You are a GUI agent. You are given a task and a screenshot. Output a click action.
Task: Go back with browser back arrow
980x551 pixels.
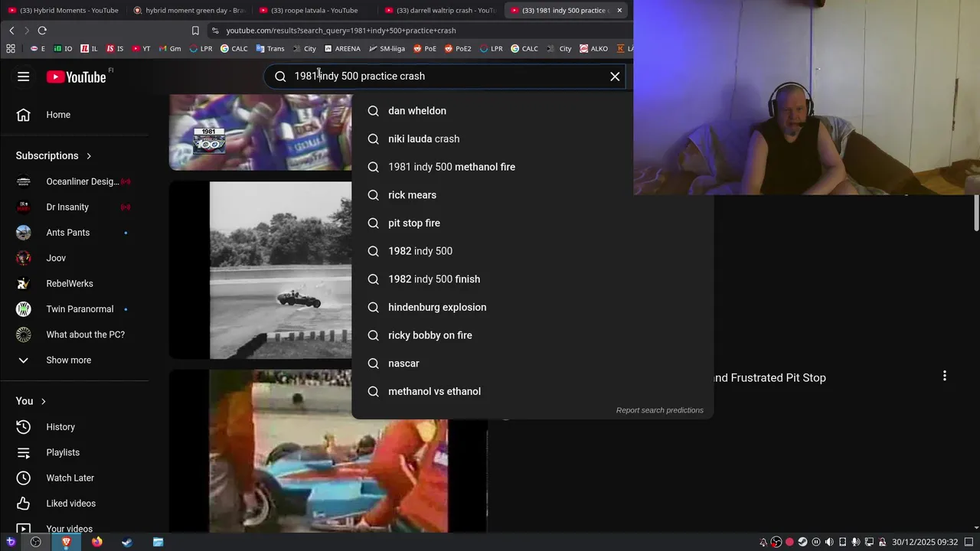(11, 31)
